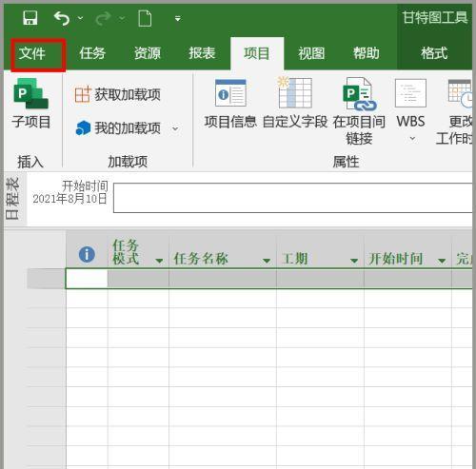Open 任务名称 column filter dropdown
The image size is (476, 469).
(267, 261)
